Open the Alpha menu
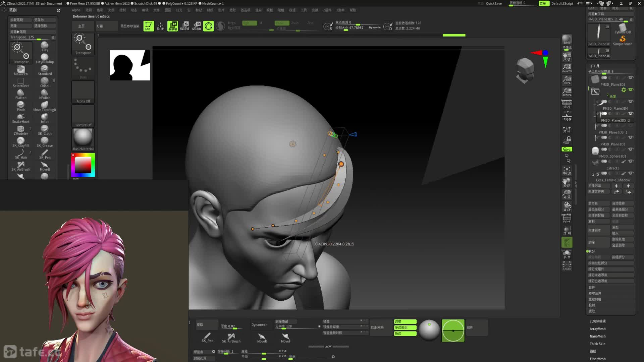 point(76,10)
